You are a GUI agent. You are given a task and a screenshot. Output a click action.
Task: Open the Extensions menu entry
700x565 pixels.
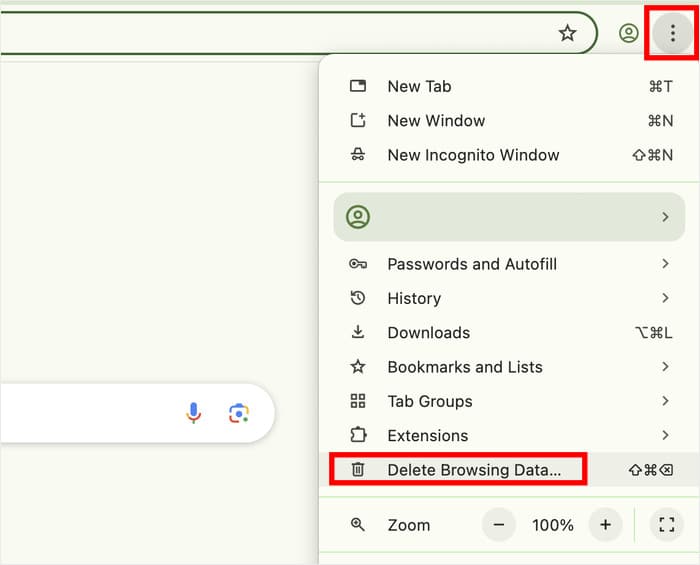point(509,435)
